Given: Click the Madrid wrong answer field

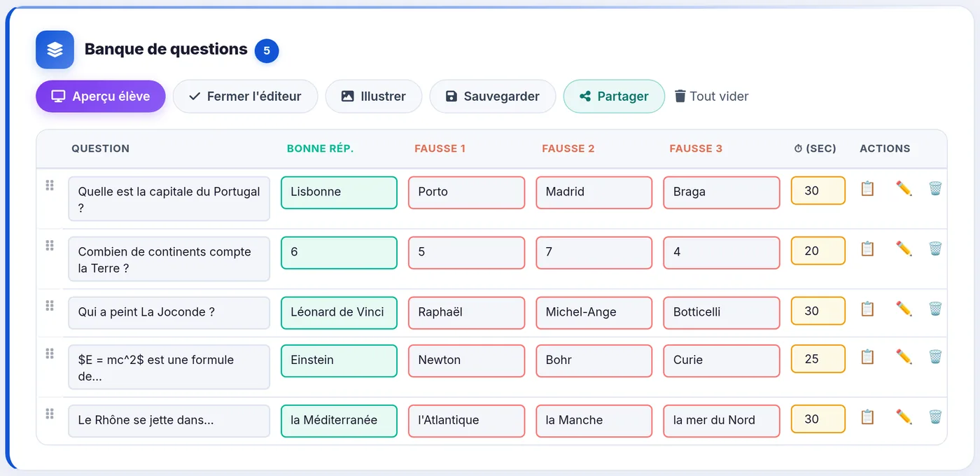Looking at the screenshot, I should click(594, 192).
